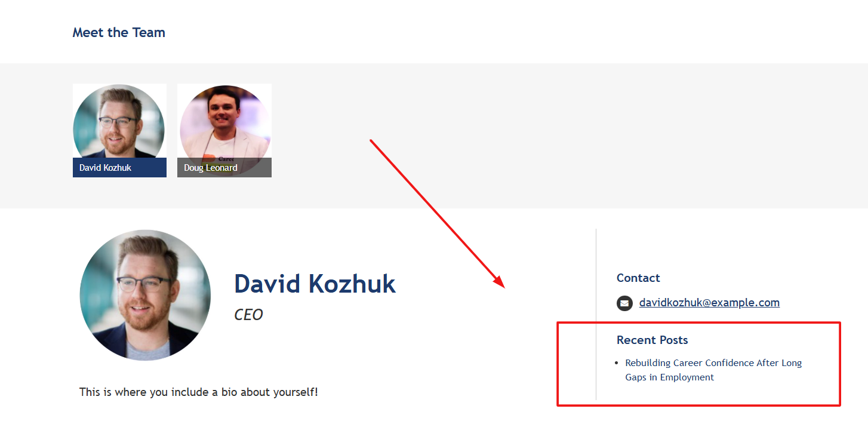868x424 pixels.
Task: Click the bio placeholder text paragraph
Action: [199, 392]
